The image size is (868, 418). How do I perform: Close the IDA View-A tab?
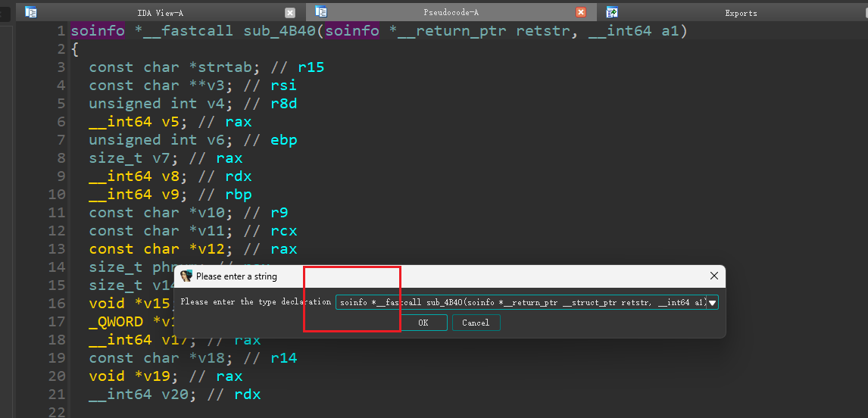click(x=290, y=13)
